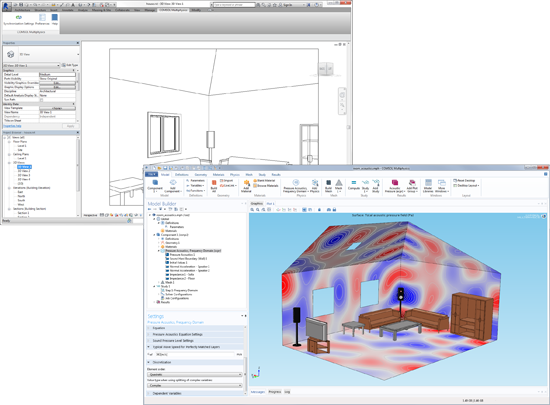550x405 pixels.
Task: Click the 3D View cube icon in Properties
Action: tap(11, 54)
